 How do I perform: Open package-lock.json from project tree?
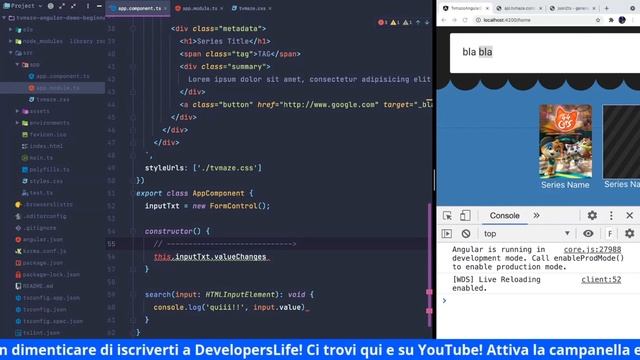click(x=47, y=274)
